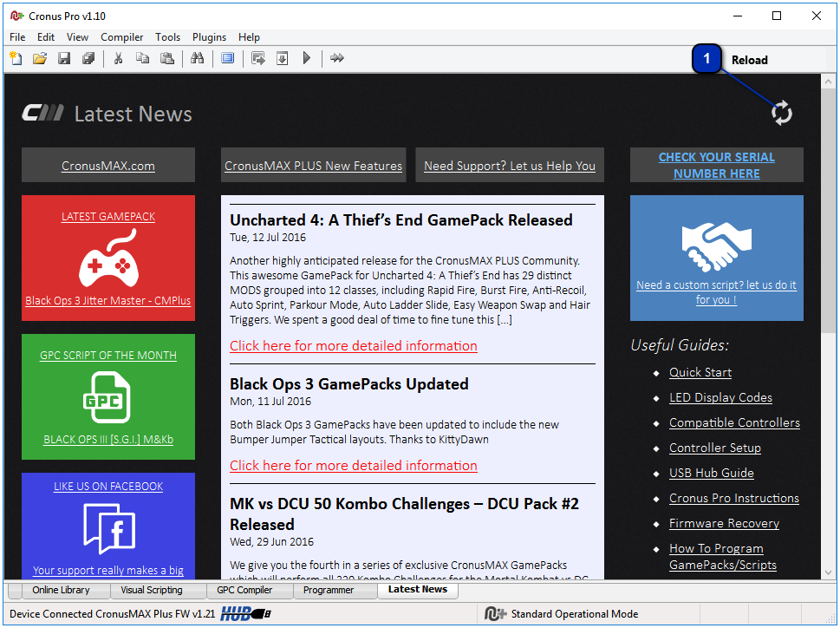Viewport: 840px width, 628px height.
Task: Click the Run play arrow icon
Action: 306,58
